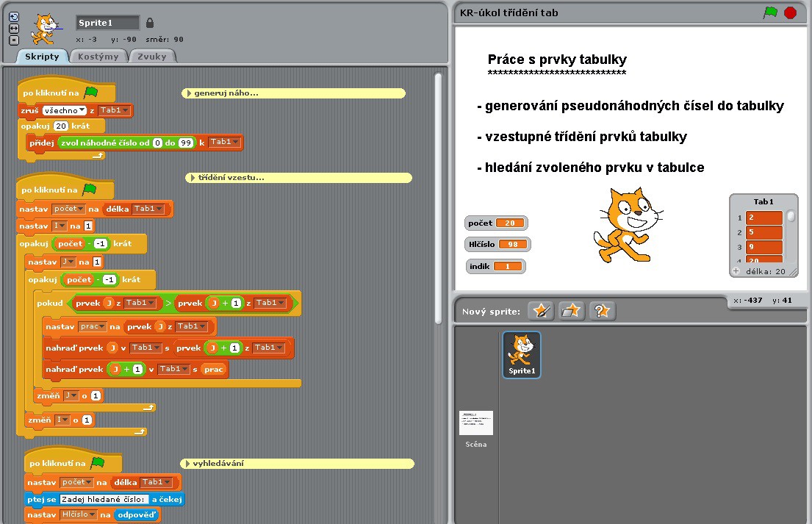Choose a new sprite from file

pyautogui.click(x=571, y=311)
